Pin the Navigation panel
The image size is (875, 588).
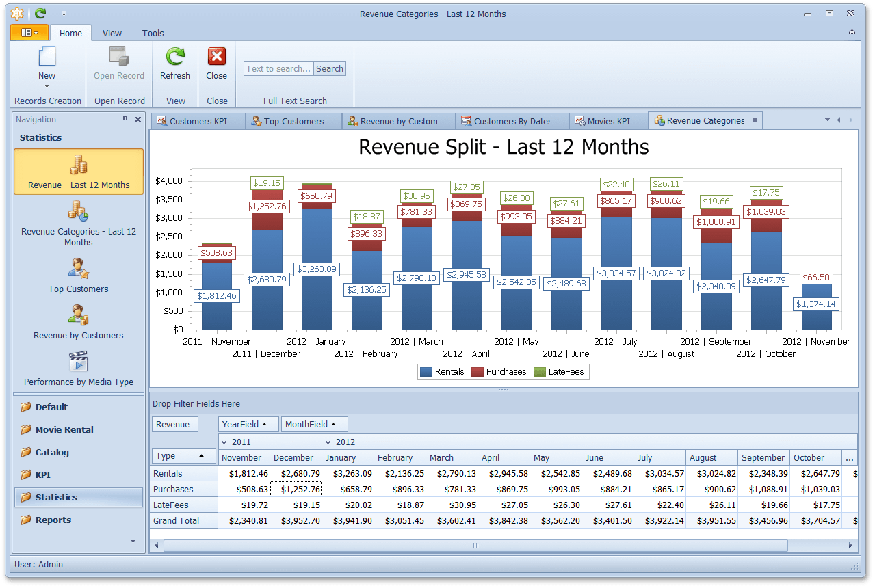click(x=125, y=119)
